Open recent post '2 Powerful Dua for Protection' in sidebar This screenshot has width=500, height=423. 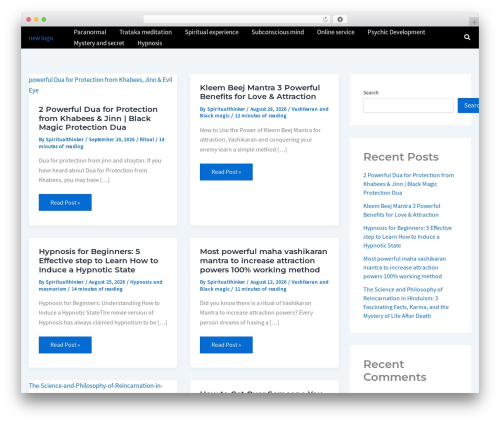pos(408,184)
